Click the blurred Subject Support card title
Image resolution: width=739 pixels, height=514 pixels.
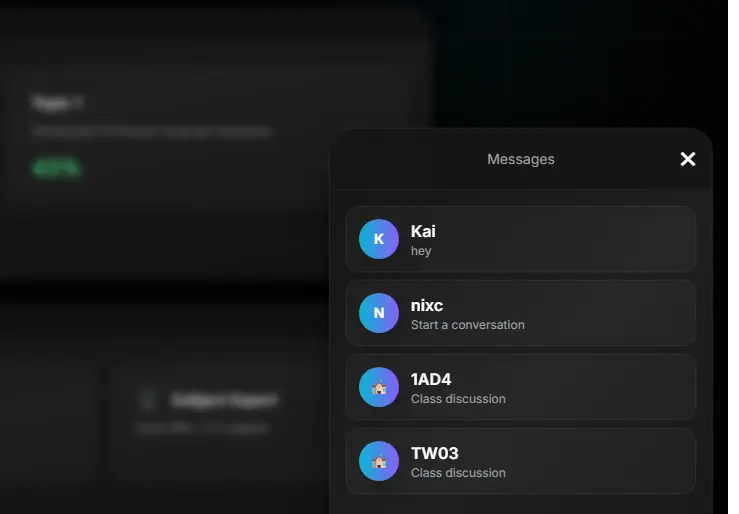[x=224, y=400]
